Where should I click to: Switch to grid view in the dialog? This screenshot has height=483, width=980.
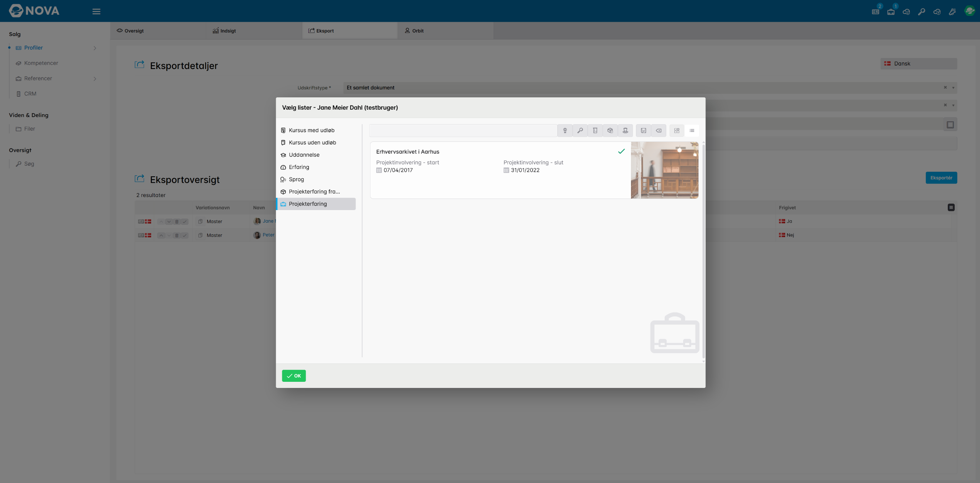pyautogui.click(x=677, y=131)
